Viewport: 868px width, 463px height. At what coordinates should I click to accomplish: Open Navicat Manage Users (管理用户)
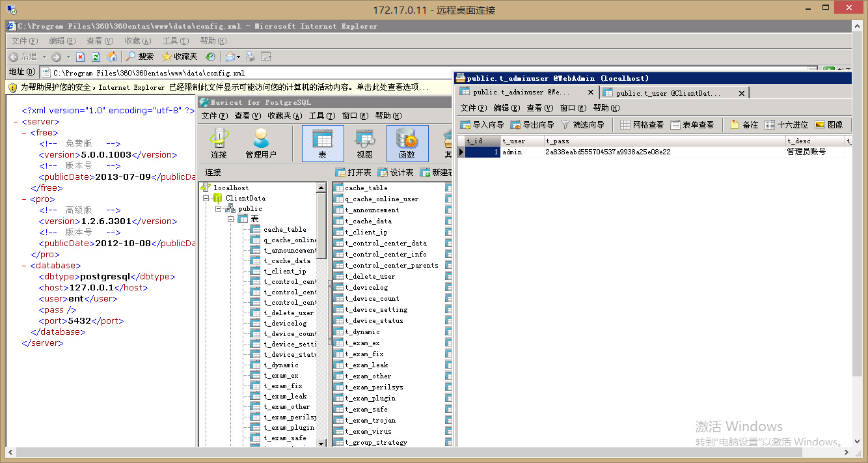pos(261,143)
